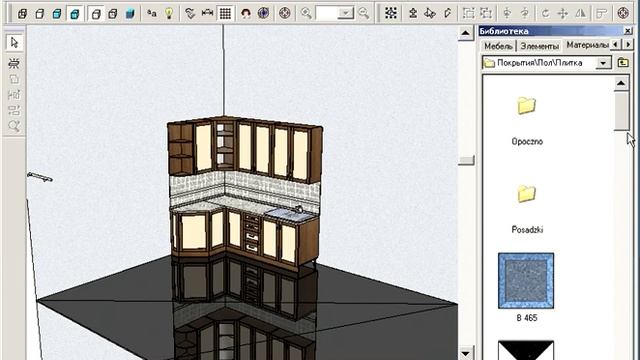The height and width of the screenshot is (360, 640).
Task: Click the group frame icon
Action: pyautogui.click(x=469, y=13)
